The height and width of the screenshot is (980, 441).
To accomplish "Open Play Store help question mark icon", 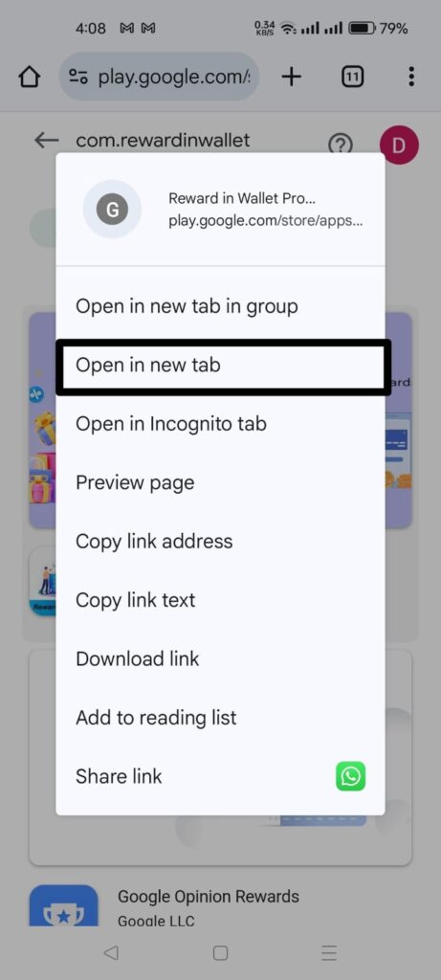I will click(340, 145).
